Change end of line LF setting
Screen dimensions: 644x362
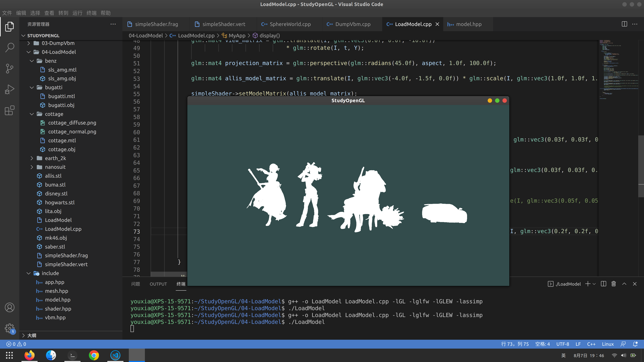[x=578, y=344]
